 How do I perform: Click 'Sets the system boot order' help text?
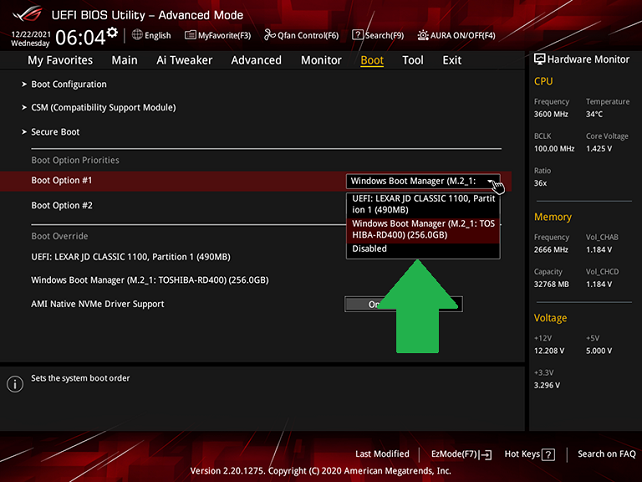(80, 378)
